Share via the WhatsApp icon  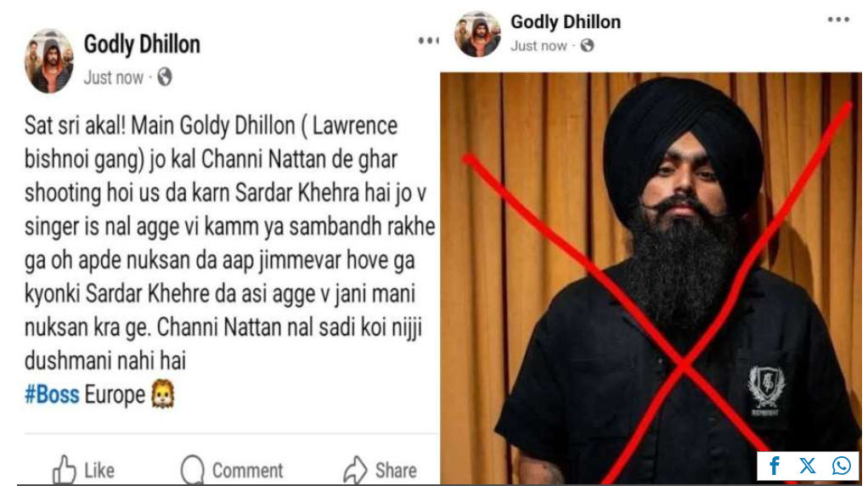pos(841,466)
